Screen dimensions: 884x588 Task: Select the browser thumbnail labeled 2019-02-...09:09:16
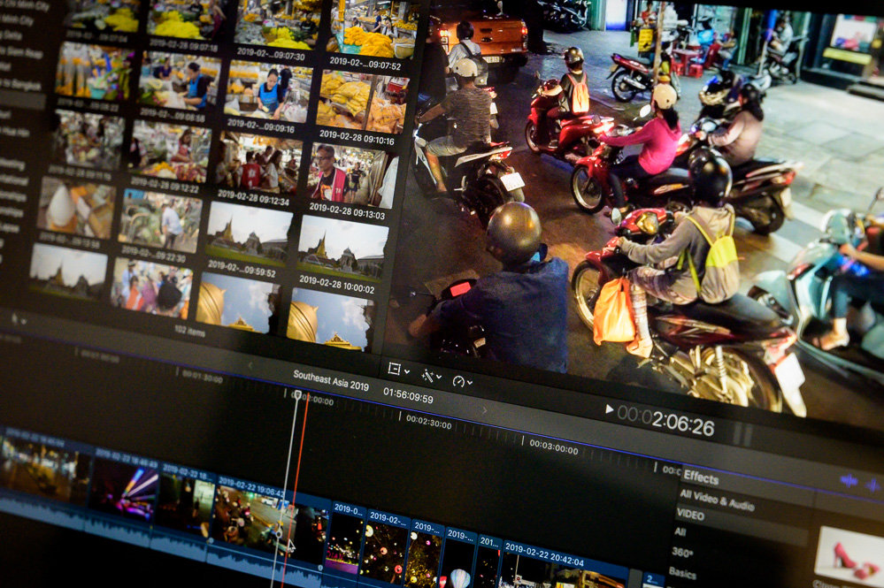tap(267, 91)
